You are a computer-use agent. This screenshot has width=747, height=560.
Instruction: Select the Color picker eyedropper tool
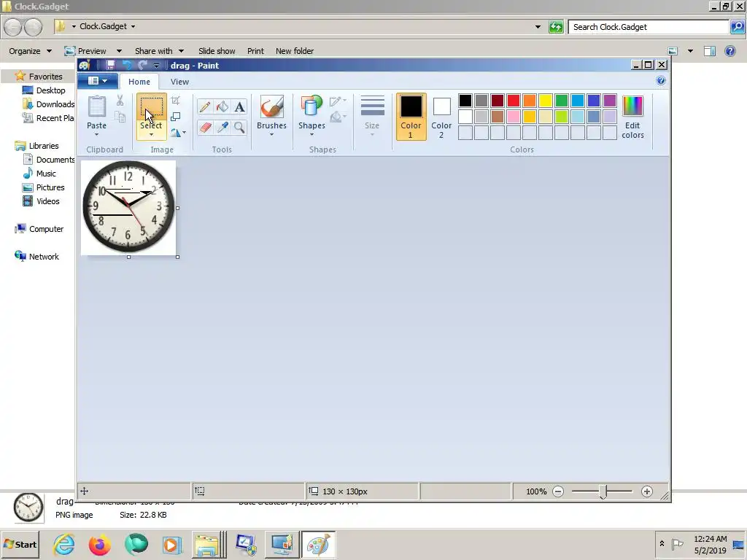pos(222,127)
